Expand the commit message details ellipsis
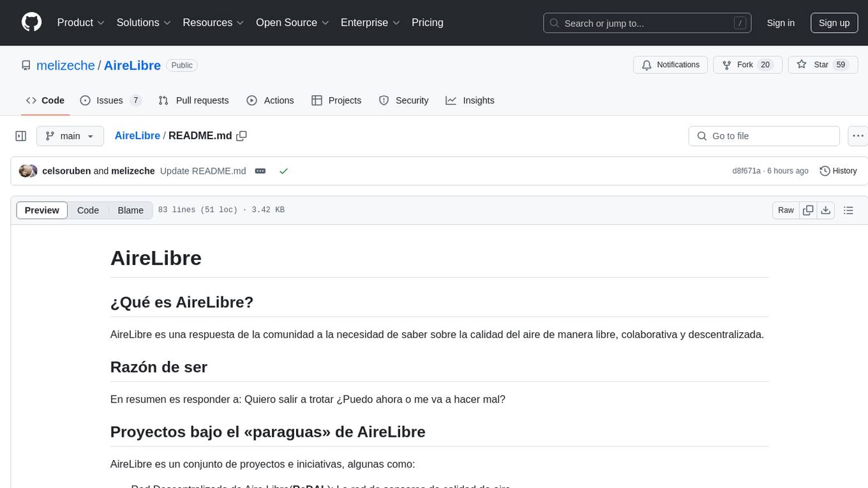868x488 pixels. [260, 171]
